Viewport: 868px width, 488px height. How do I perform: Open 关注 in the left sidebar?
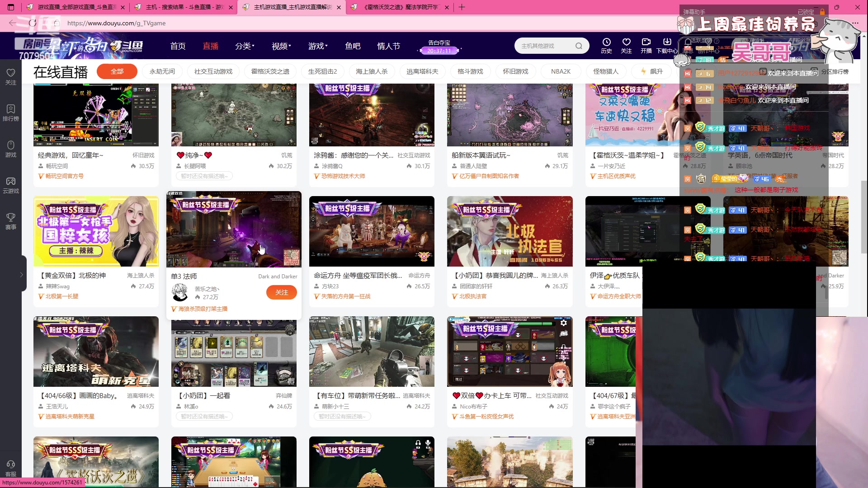[x=11, y=76]
